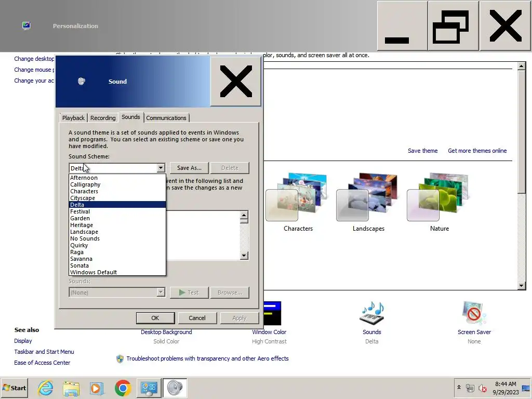
Task: Launch Windows Media Player from taskbar
Action: pos(97,388)
